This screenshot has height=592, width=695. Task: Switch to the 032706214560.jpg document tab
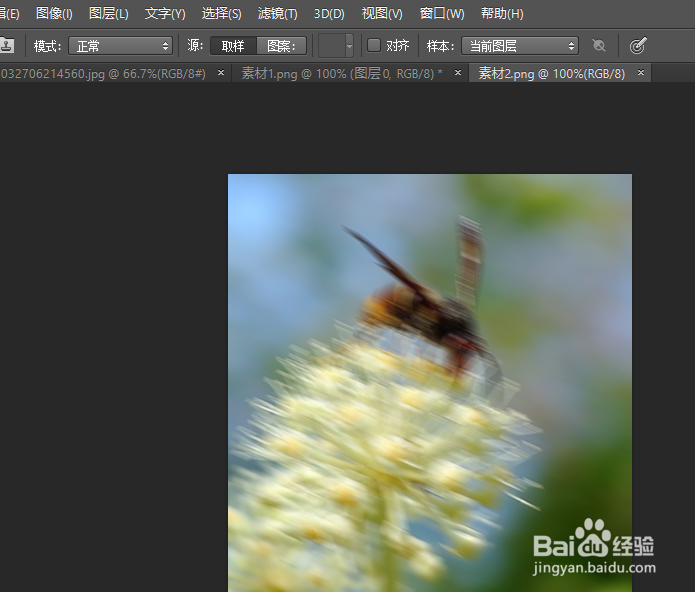pyautogui.click(x=103, y=74)
